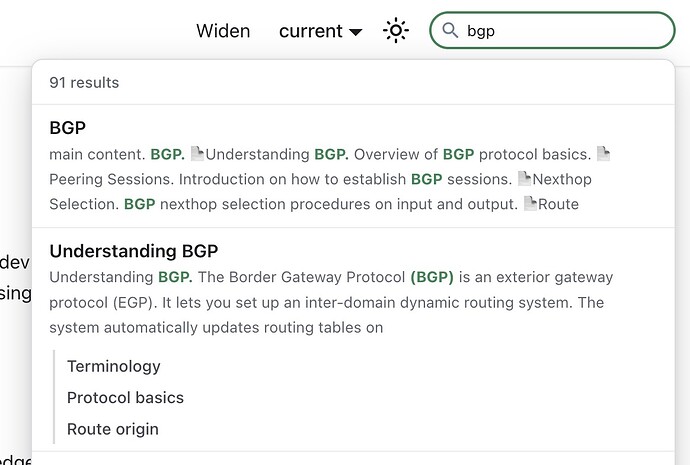Viewport: 690px width, 465px height.
Task: Jump to the Route origin section
Action: pyautogui.click(x=113, y=429)
